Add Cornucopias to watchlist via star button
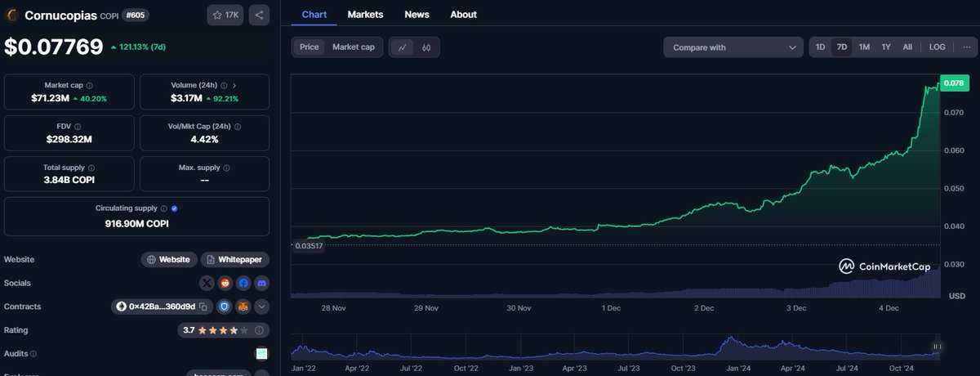 click(226, 15)
